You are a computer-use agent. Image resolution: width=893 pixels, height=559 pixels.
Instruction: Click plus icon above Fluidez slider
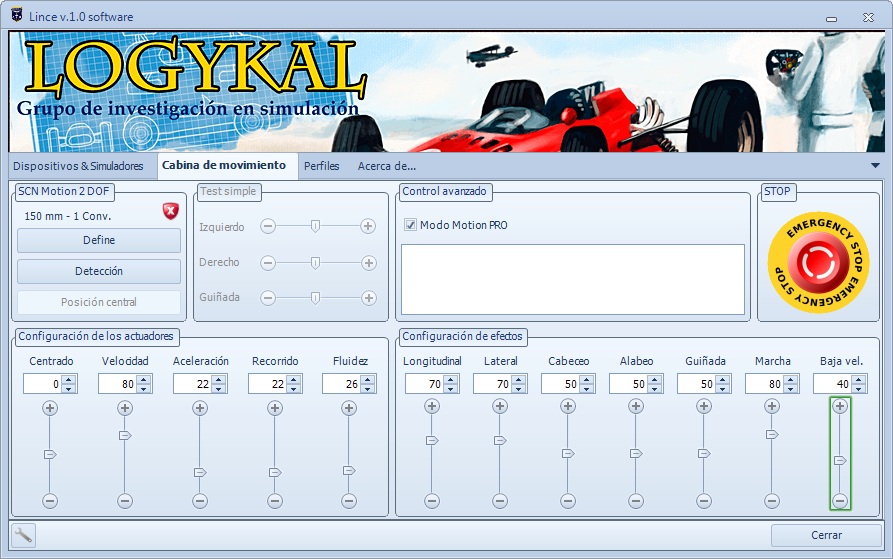pyautogui.click(x=349, y=408)
